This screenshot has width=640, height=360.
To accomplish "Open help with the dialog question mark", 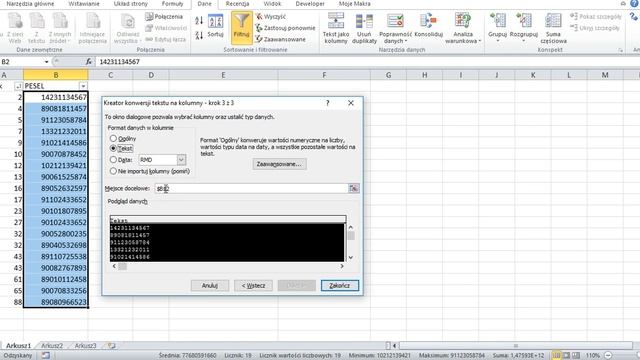I will (327, 103).
